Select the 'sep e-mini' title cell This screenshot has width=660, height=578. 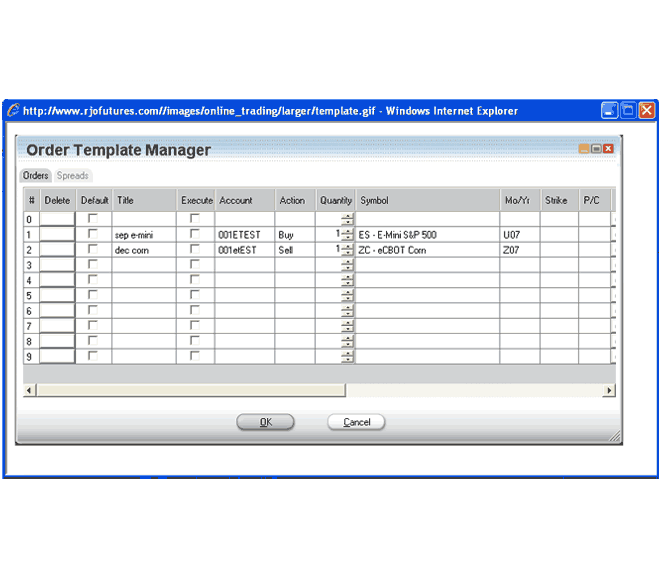pos(144,234)
